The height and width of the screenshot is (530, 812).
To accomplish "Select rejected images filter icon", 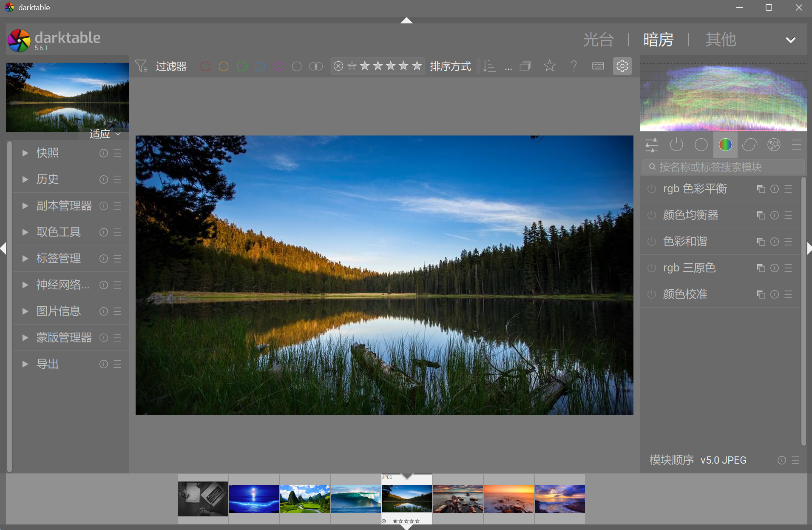I will 338,66.
